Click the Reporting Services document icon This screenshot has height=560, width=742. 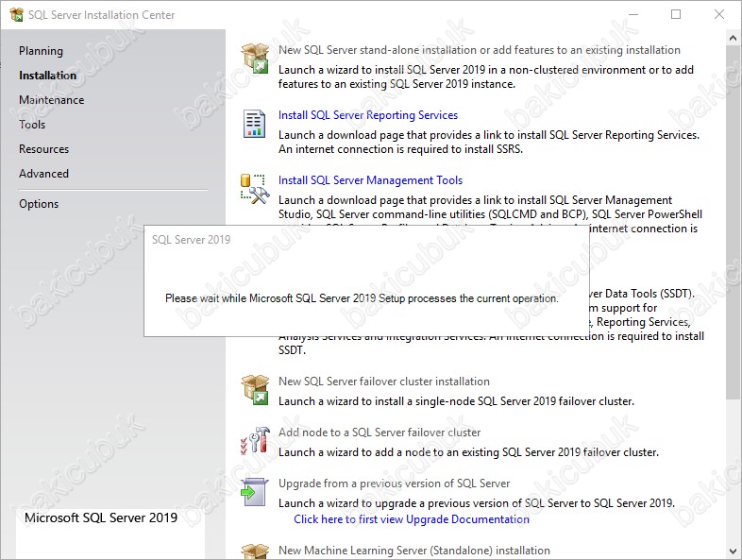[x=254, y=124]
